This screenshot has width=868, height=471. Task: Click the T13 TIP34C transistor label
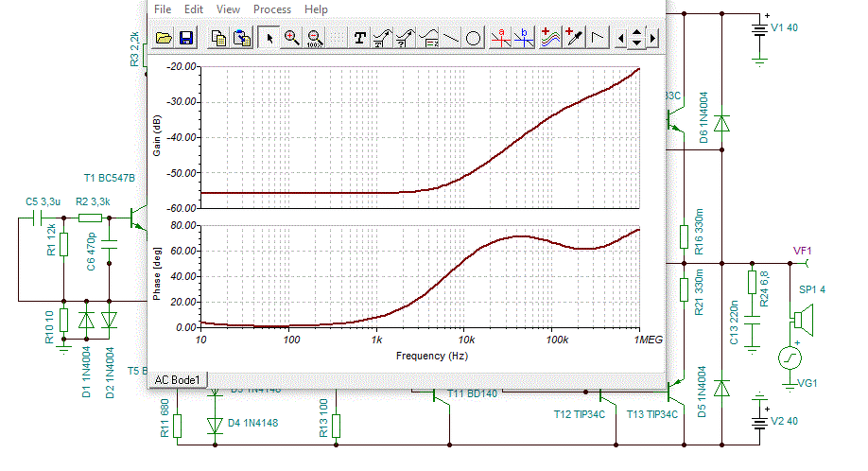(652, 414)
